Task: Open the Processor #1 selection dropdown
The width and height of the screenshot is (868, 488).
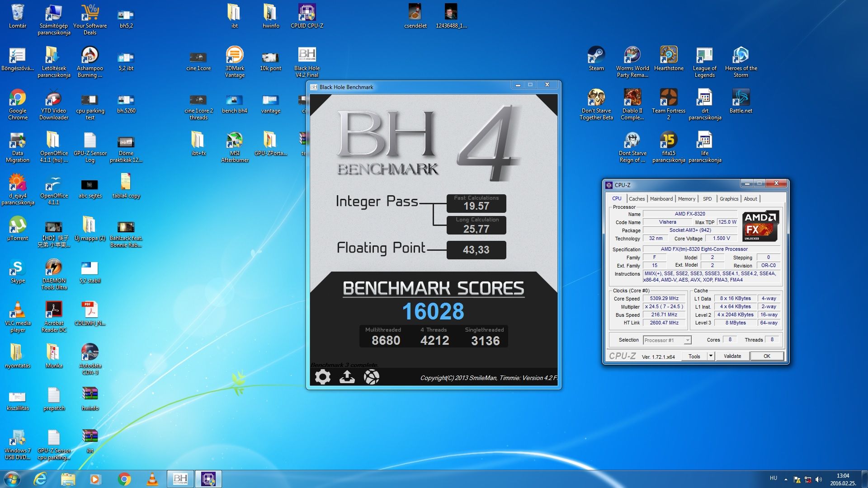Action: [x=667, y=340]
